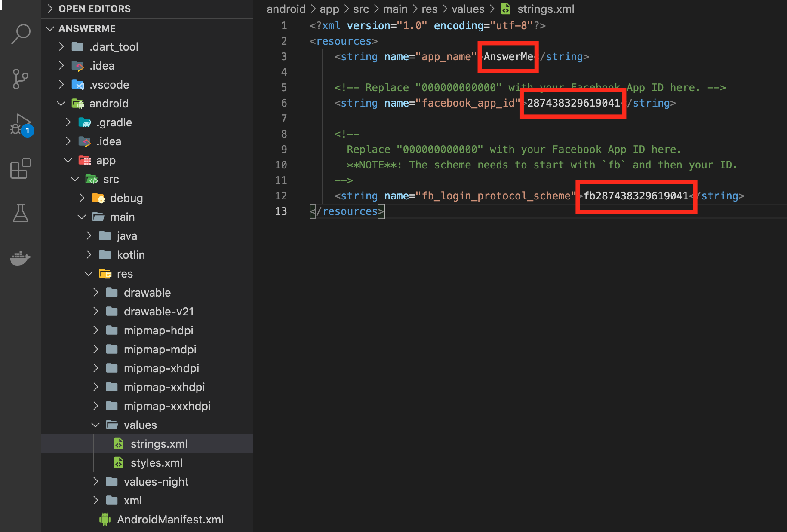Image resolution: width=787 pixels, height=532 pixels.
Task: Open Run and Debug view
Action: coord(20,125)
